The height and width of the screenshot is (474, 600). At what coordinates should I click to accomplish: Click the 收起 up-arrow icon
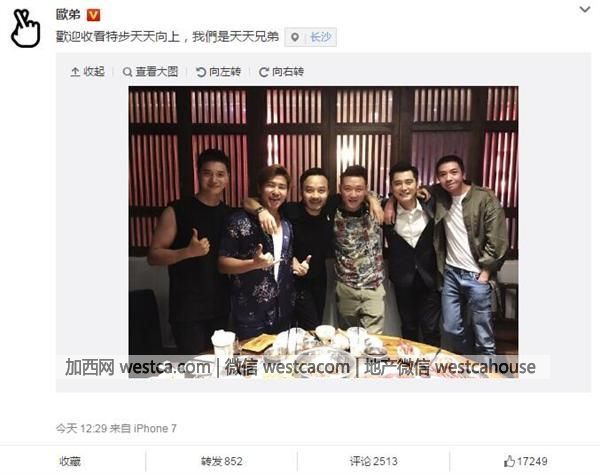coord(75,72)
